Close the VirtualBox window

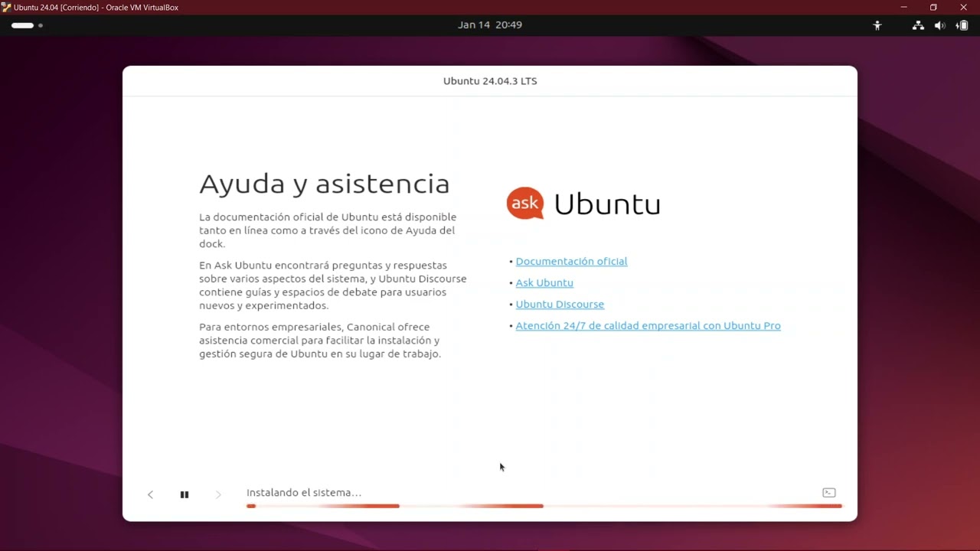tap(964, 7)
